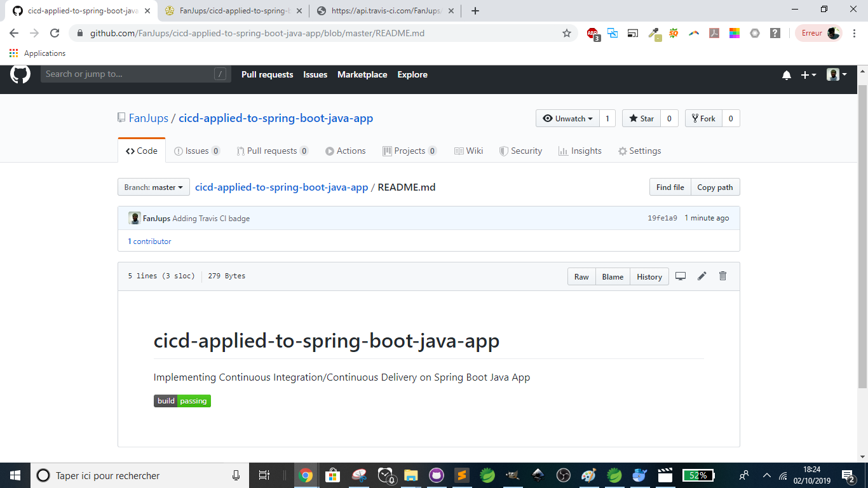This screenshot has height=488, width=868.
Task: Open Windows Start menu
Action: click(15, 475)
